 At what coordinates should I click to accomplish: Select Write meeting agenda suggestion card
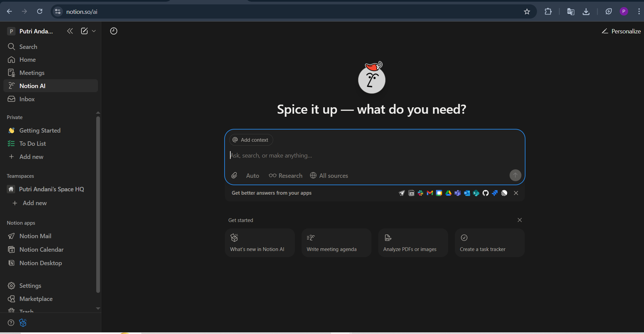[x=336, y=243]
